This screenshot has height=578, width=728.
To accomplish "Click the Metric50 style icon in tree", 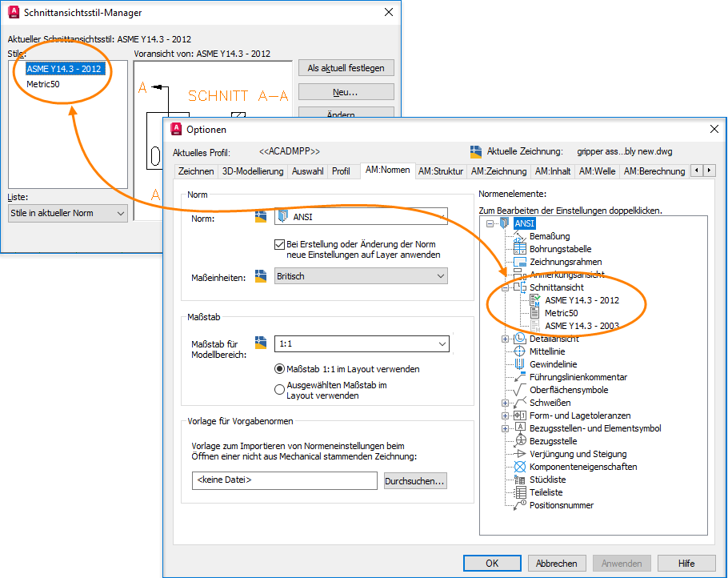I will coord(535,313).
